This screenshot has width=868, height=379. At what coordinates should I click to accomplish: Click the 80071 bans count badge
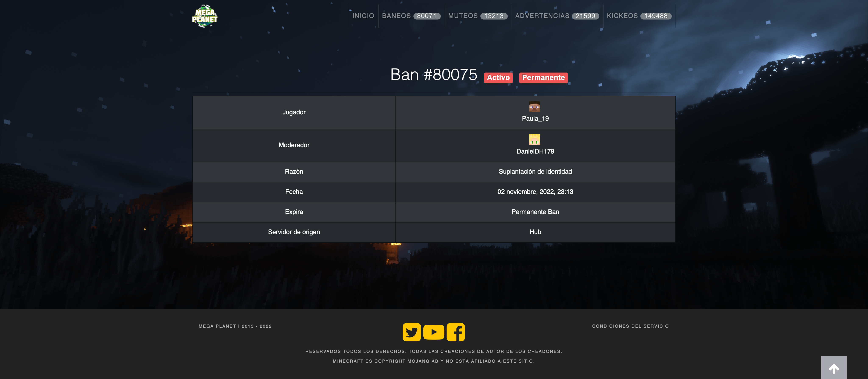click(427, 16)
